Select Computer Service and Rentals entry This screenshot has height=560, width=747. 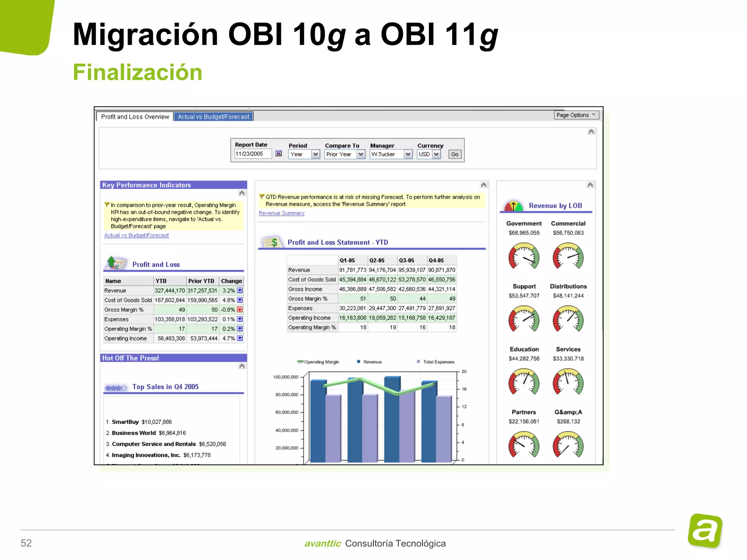pos(166,444)
